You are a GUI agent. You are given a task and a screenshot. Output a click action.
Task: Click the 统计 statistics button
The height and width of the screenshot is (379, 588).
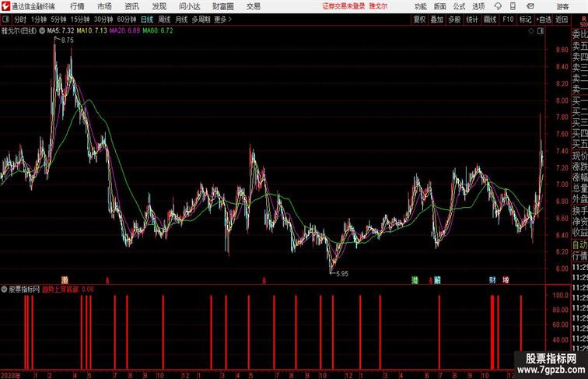point(472,19)
